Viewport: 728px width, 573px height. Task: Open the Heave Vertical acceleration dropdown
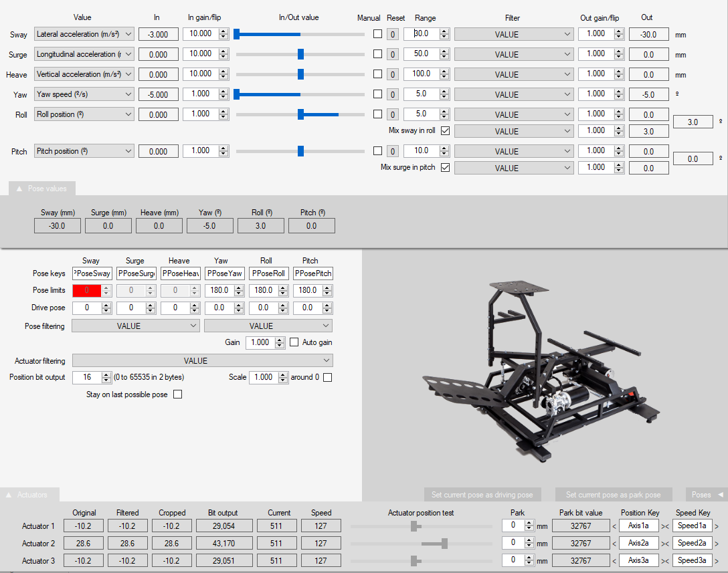point(84,74)
